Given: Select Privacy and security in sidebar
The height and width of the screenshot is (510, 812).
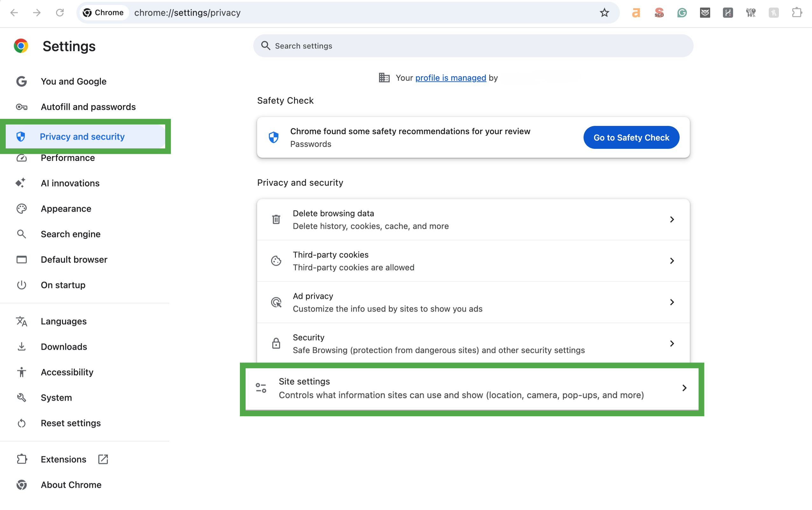Looking at the screenshot, I should (x=85, y=136).
